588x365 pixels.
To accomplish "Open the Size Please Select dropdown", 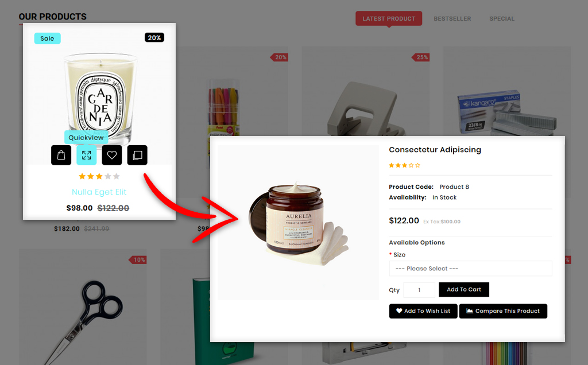I will point(471,269).
